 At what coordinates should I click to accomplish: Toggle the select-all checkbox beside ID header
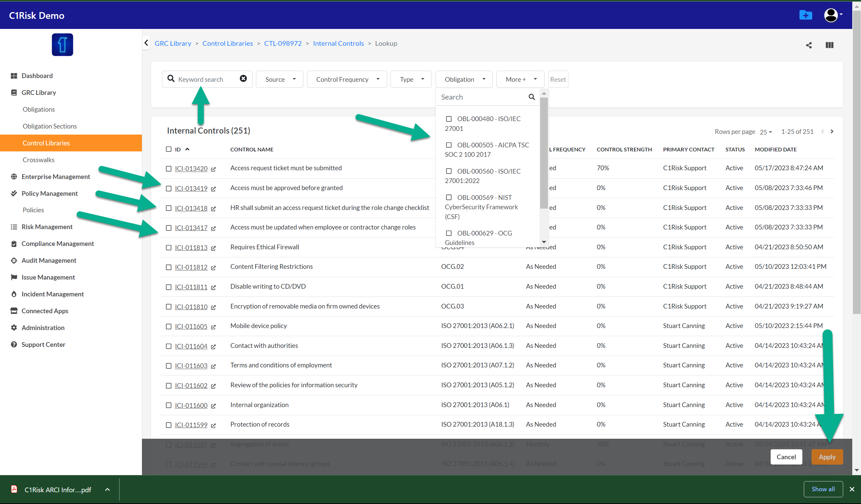coord(169,149)
